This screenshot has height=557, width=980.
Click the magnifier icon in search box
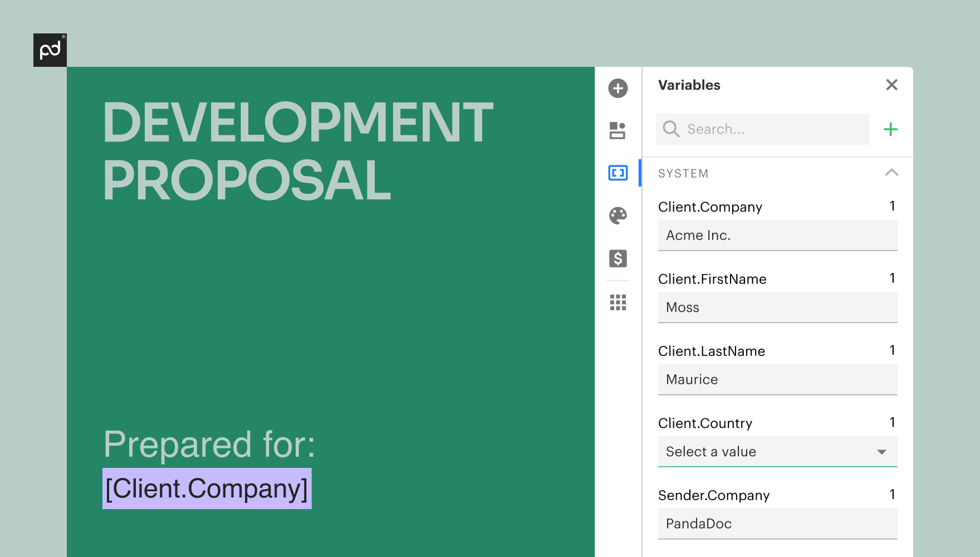tap(671, 129)
